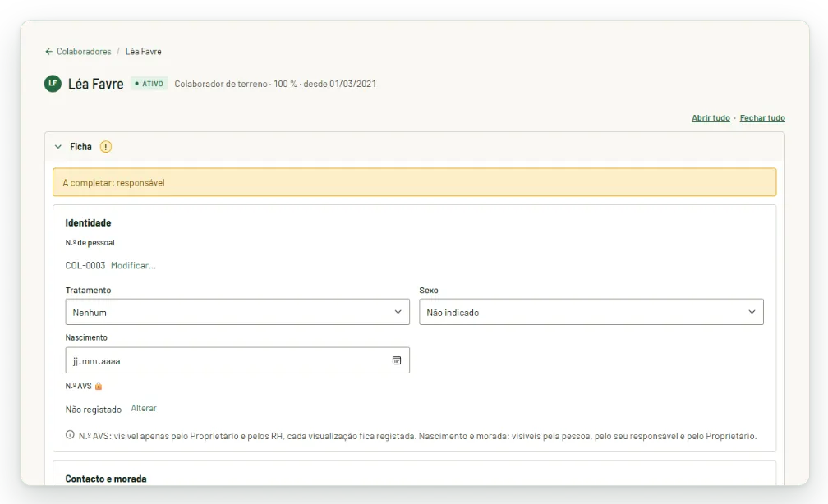
Task: Click the back arrow beside Colaboradores
Action: coord(49,52)
